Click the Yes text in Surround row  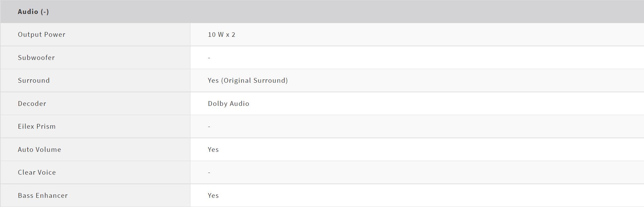pyautogui.click(x=213, y=80)
